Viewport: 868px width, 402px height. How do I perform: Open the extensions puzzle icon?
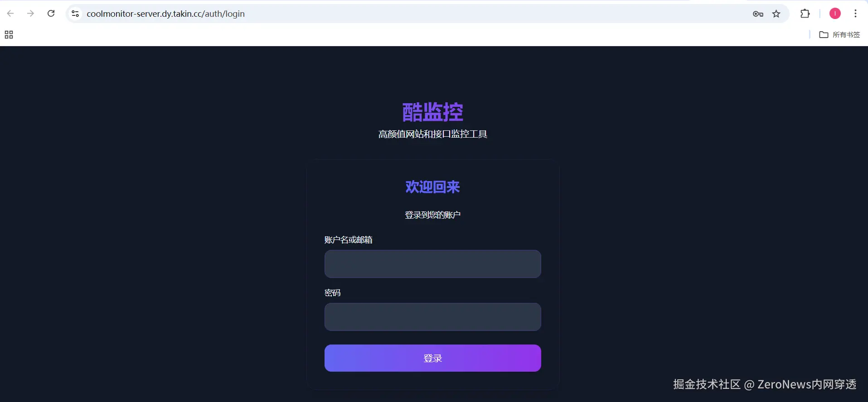[805, 14]
